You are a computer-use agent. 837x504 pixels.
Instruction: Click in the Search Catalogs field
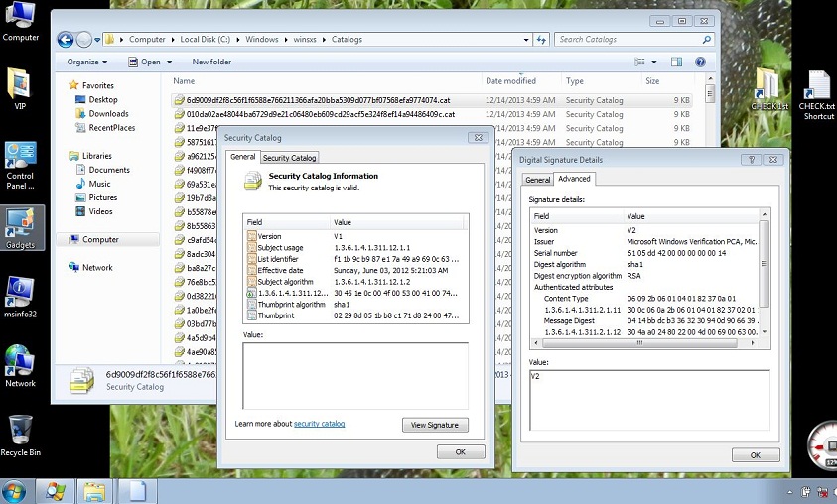tap(628, 40)
